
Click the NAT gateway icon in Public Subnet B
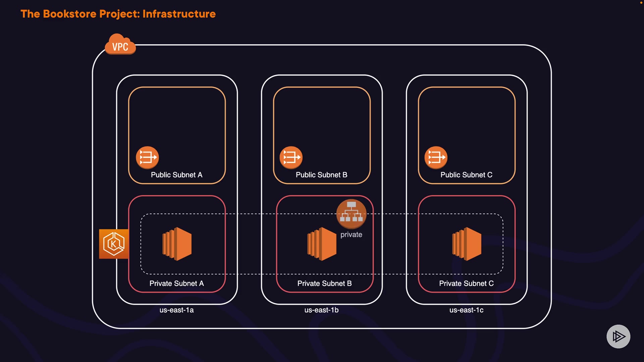tap(291, 157)
